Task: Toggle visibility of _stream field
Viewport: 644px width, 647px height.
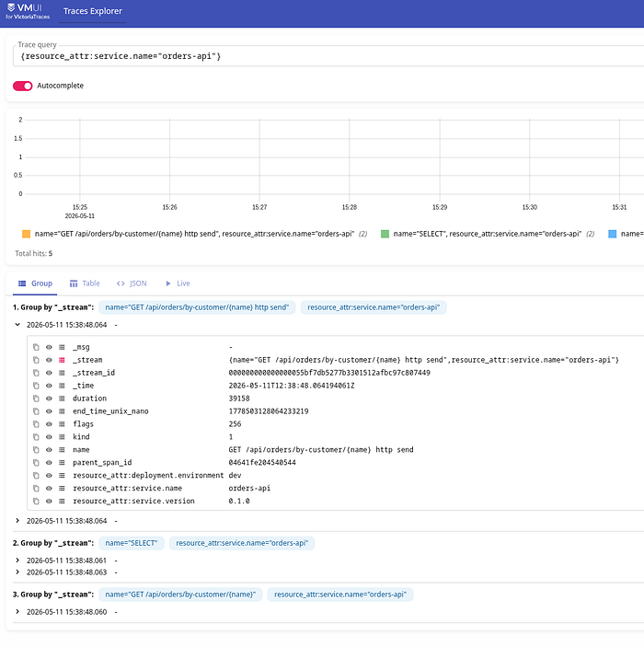Action: click(x=49, y=360)
